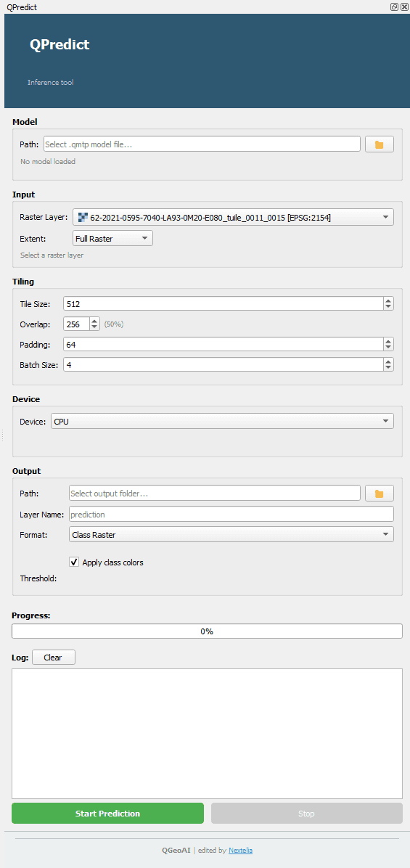The width and height of the screenshot is (410, 868).
Task: Open the Raster Layer dropdown
Action: tap(233, 218)
